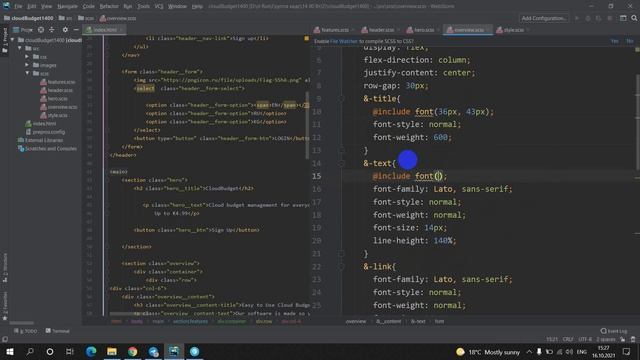Open Project panel settings gear
This screenshot has width=640, height=360.
[65, 30]
